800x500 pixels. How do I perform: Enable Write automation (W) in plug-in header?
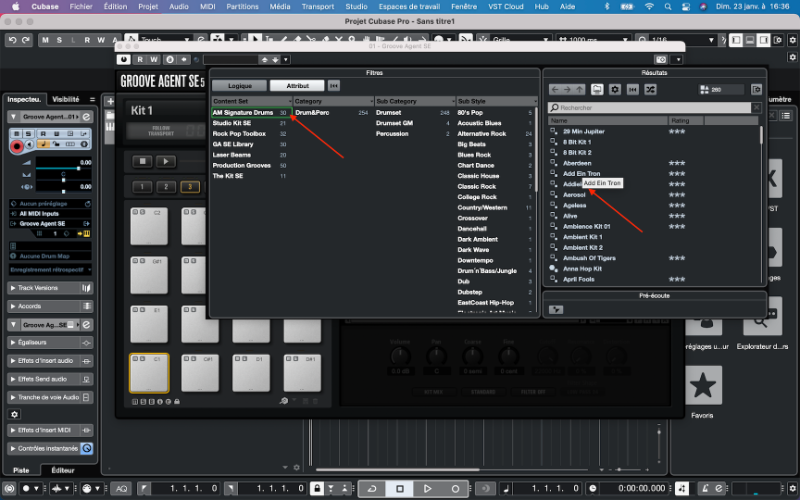[x=154, y=60]
